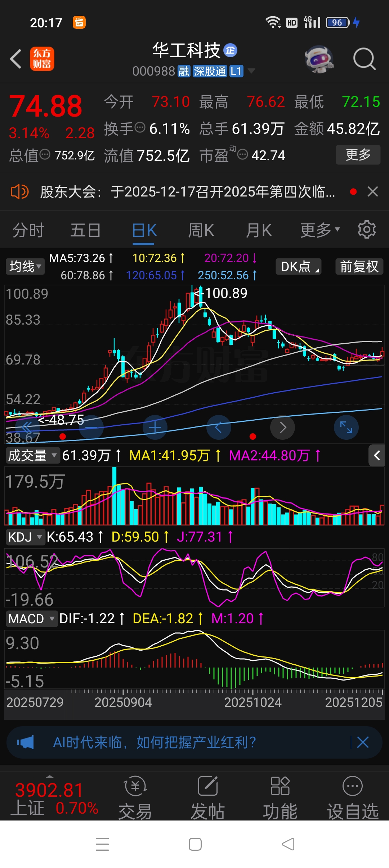Image resolution: width=389 pixels, height=868 pixels.
Task: Expand 更多 chart period dropdown
Action: click(x=320, y=230)
